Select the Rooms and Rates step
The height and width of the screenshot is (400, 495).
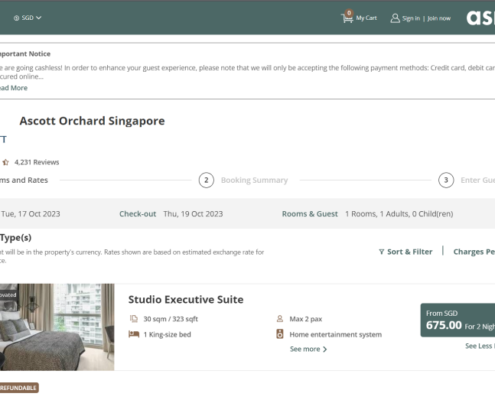24,180
